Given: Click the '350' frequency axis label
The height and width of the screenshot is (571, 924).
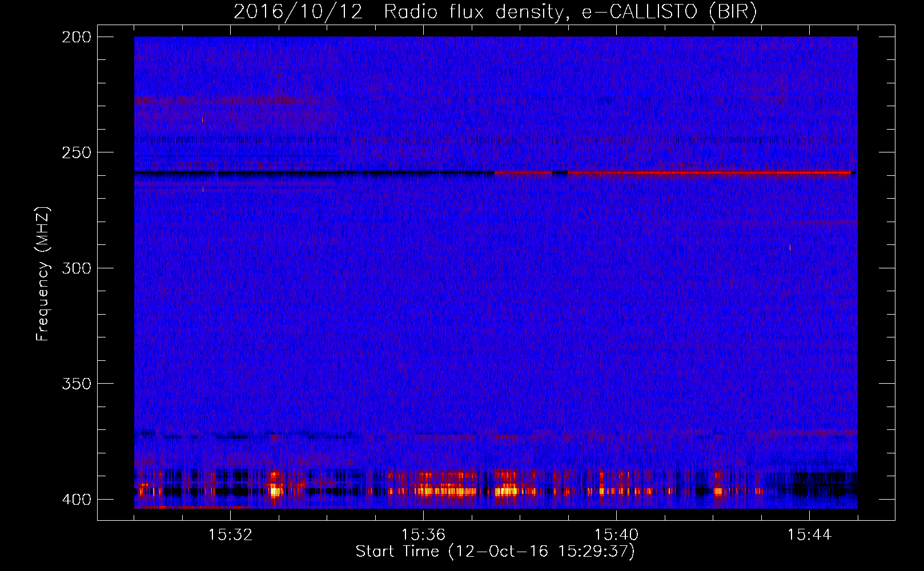Looking at the screenshot, I should pyautogui.click(x=76, y=383).
